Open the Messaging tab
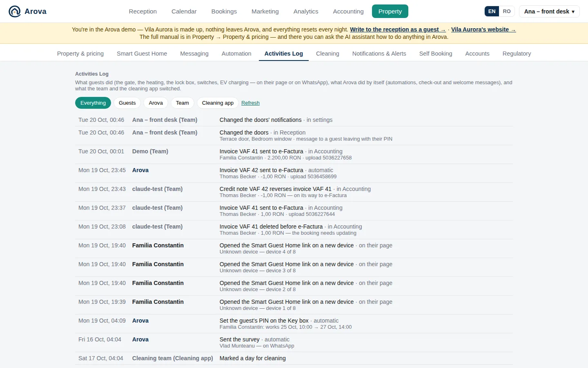588x368 pixels. [x=194, y=54]
